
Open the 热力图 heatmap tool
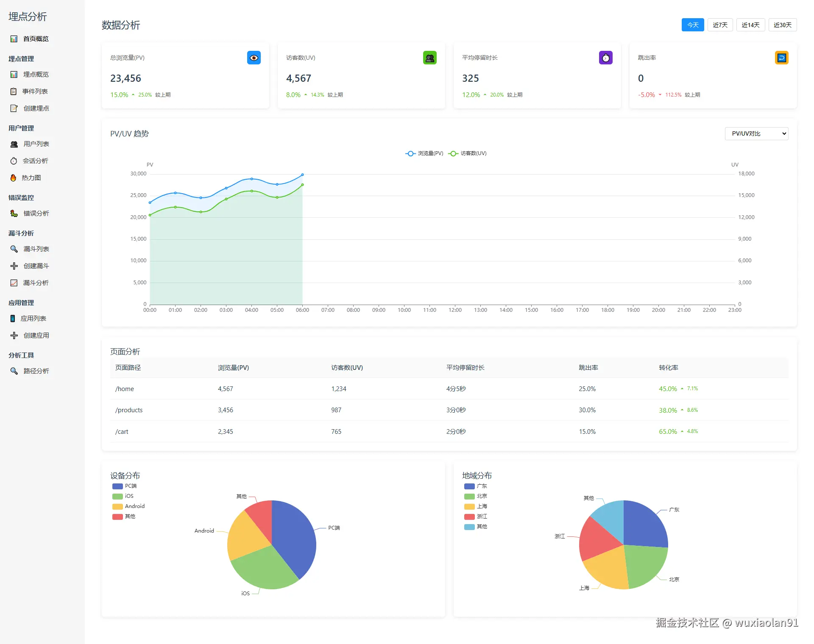point(31,178)
